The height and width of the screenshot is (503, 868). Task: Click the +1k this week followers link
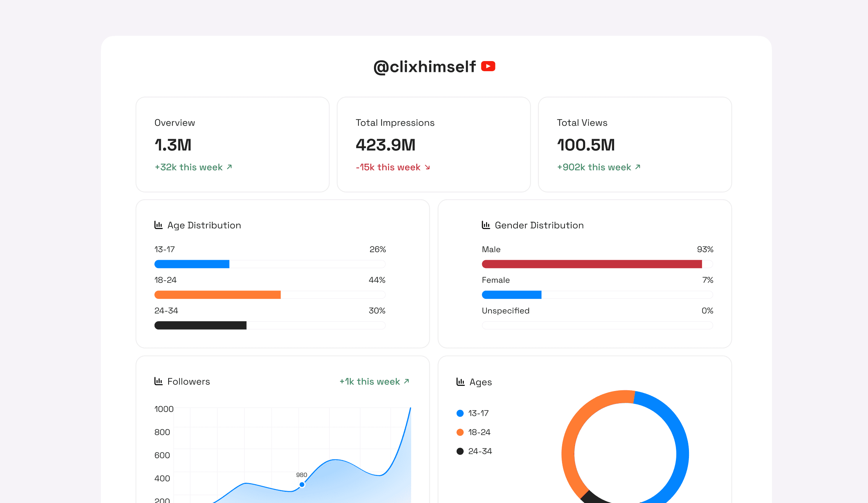coord(374,382)
